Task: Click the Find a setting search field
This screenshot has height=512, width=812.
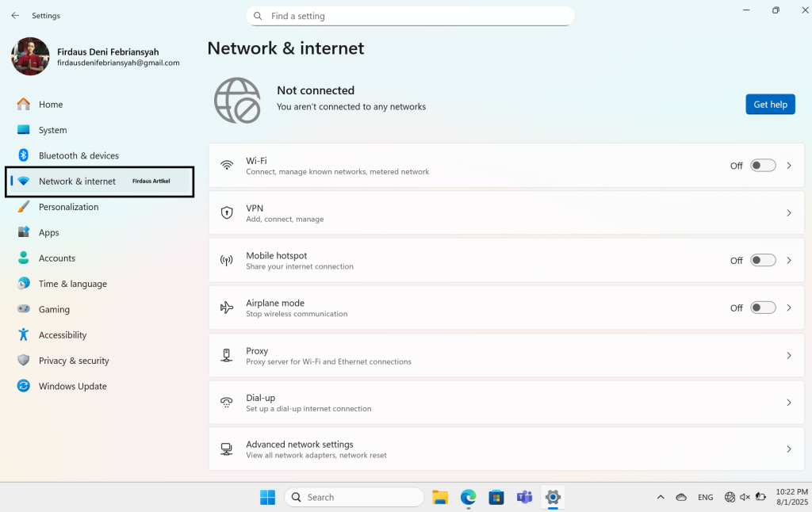Action: [410, 15]
